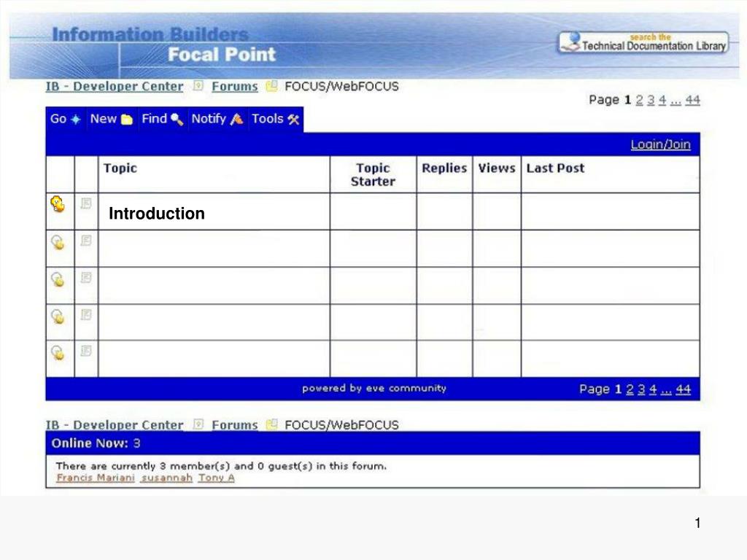747x560 pixels.
Task: Click the bottom pagination ellipsis link
Action: coord(666,391)
